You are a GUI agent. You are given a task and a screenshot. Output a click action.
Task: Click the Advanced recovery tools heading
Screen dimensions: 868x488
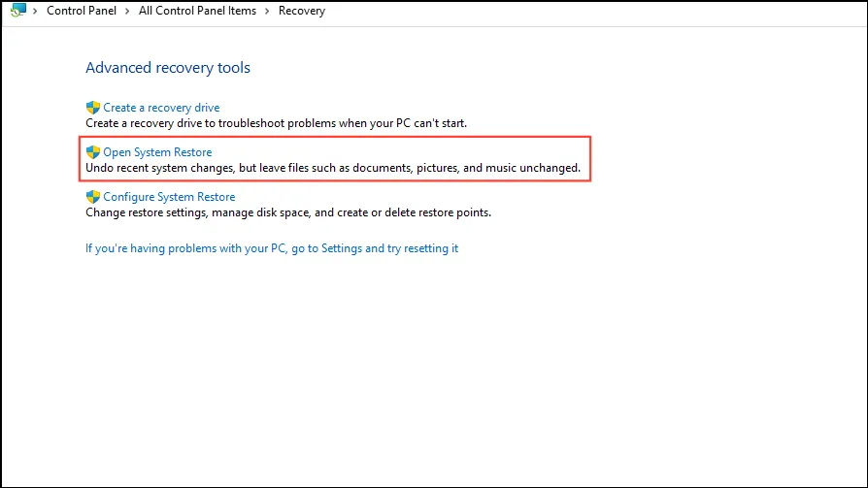pos(168,68)
